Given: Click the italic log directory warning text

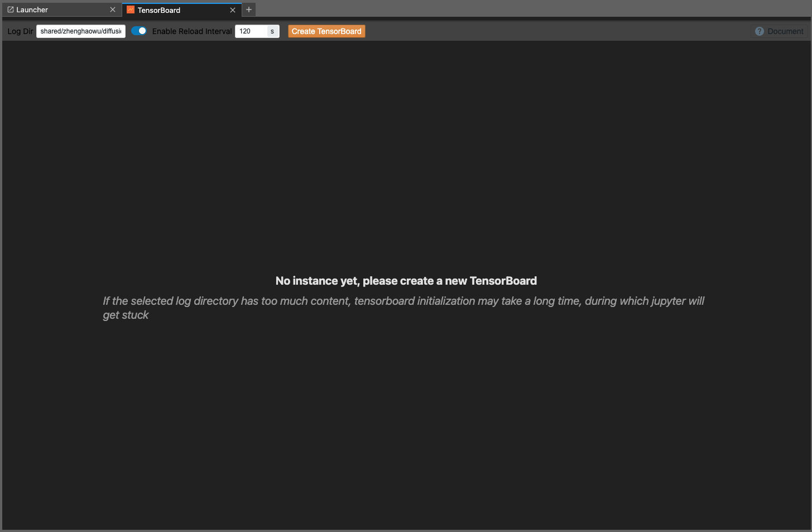Looking at the screenshot, I should click(x=403, y=308).
